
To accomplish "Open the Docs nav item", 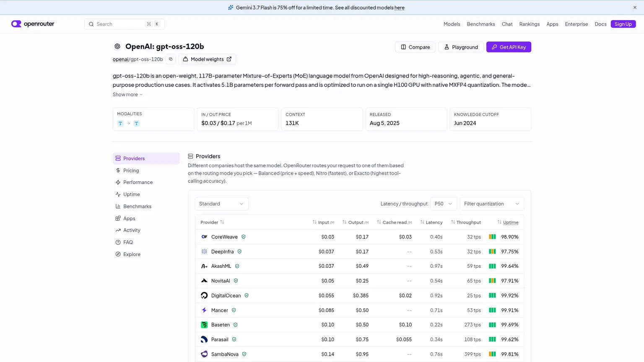I will point(600,24).
